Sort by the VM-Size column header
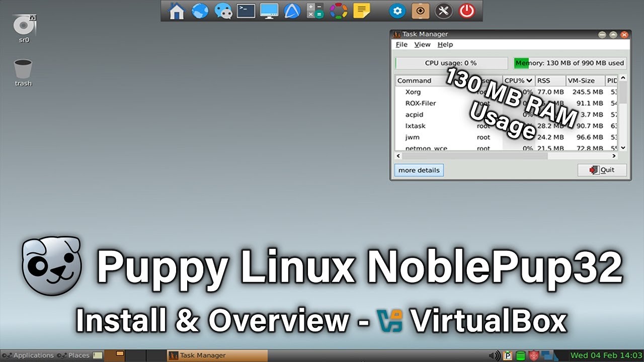Screen dimensions: 644x362 585,80
